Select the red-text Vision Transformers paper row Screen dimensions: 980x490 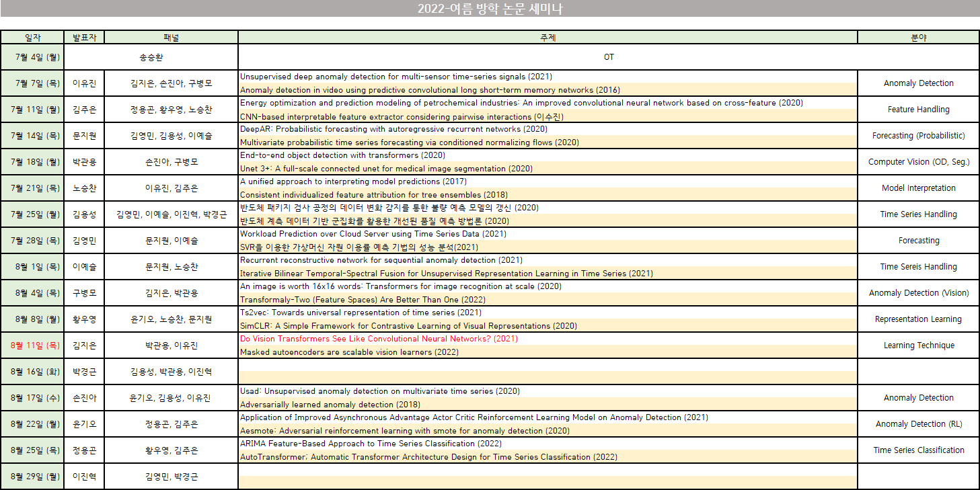pos(379,339)
